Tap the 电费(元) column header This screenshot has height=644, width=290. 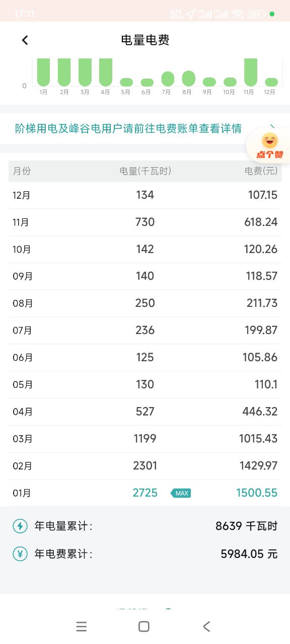pyautogui.click(x=261, y=171)
